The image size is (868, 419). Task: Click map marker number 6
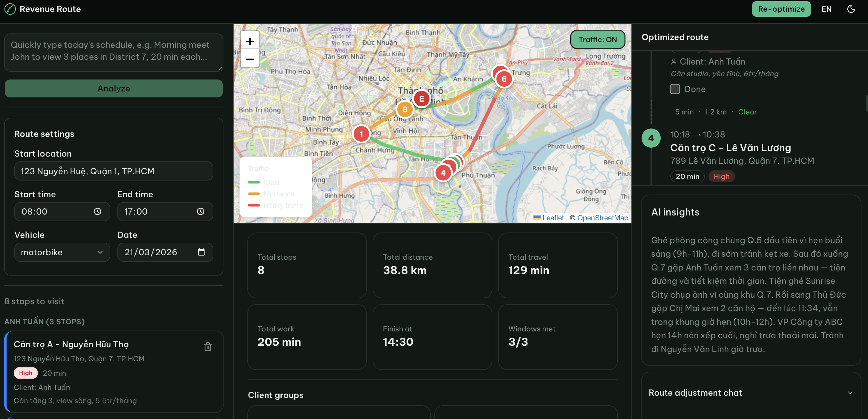[504, 79]
